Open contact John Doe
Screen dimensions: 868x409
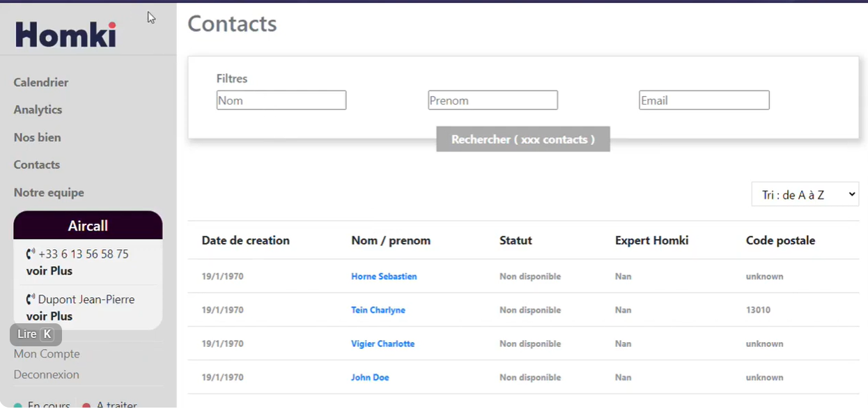[x=370, y=378]
